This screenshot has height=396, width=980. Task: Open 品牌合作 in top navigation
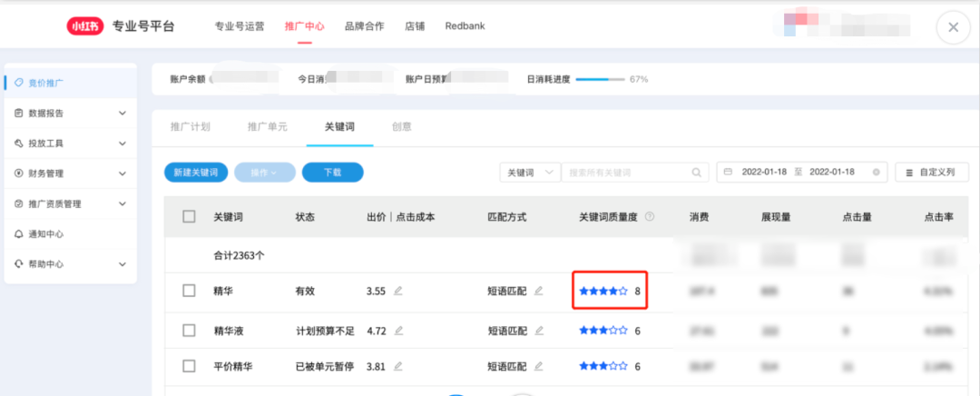point(364,26)
